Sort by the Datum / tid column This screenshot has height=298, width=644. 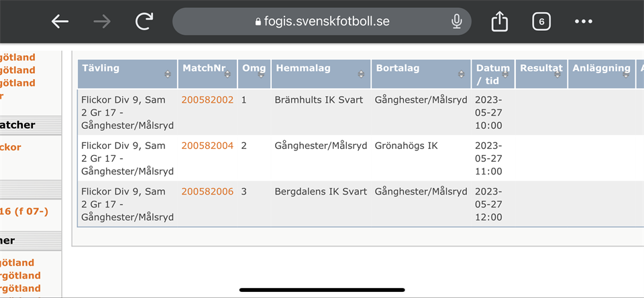(492, 74)
